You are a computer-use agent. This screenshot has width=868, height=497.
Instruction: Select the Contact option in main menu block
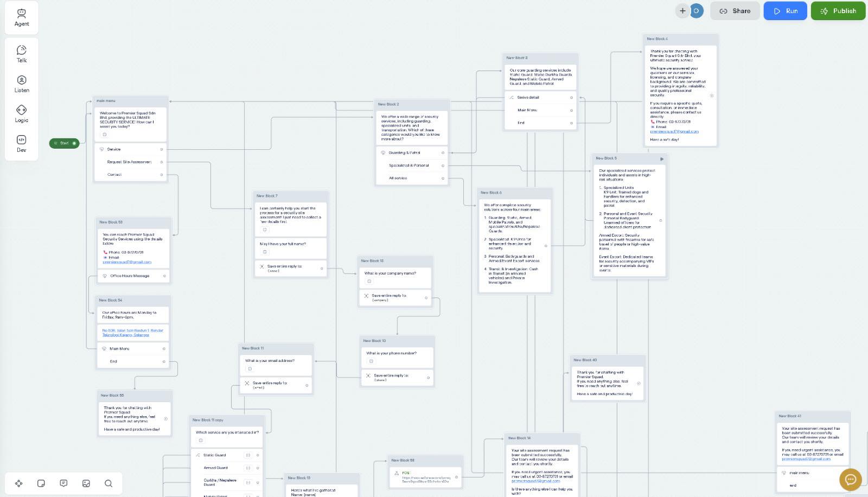click(x=131, y=175)
